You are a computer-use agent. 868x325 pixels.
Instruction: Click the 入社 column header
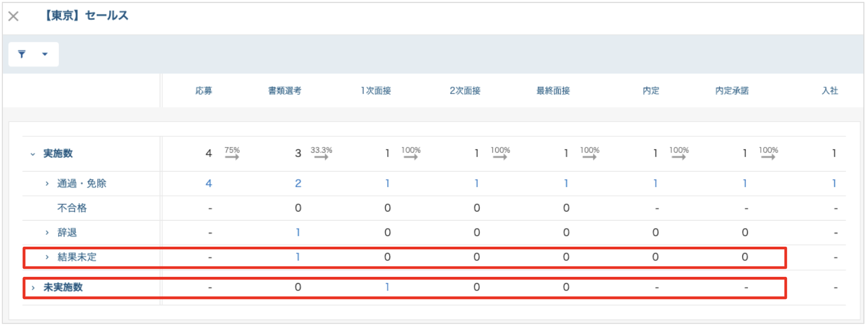[x=830, y=91]
